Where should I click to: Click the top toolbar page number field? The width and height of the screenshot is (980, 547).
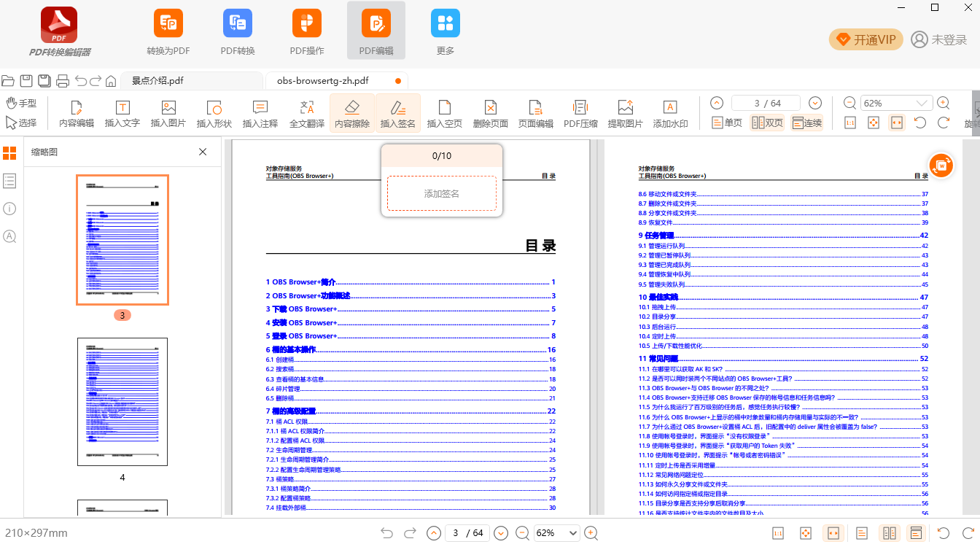click(x=766, y=104)
